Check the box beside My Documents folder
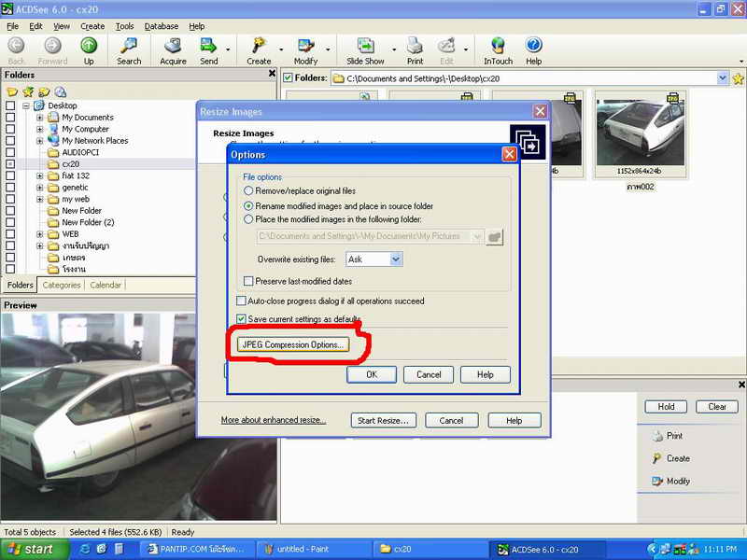Image resolution: width=747 pixels, height=560 pixels. 10,118
